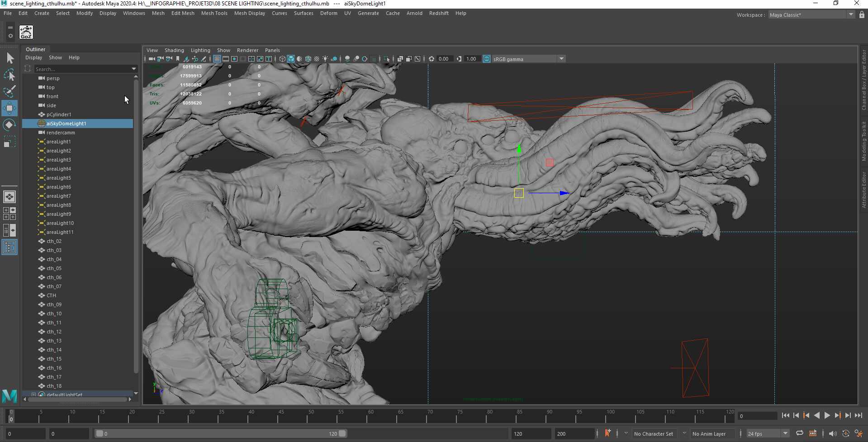
Task: Set single perspective pane layout
Action: tap(9, 197)
